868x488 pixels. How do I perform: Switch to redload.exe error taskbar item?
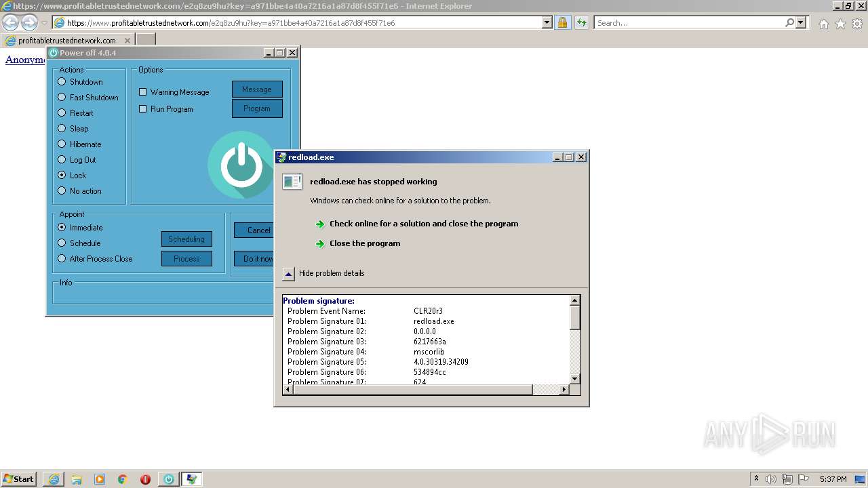[x=191, y=479]
